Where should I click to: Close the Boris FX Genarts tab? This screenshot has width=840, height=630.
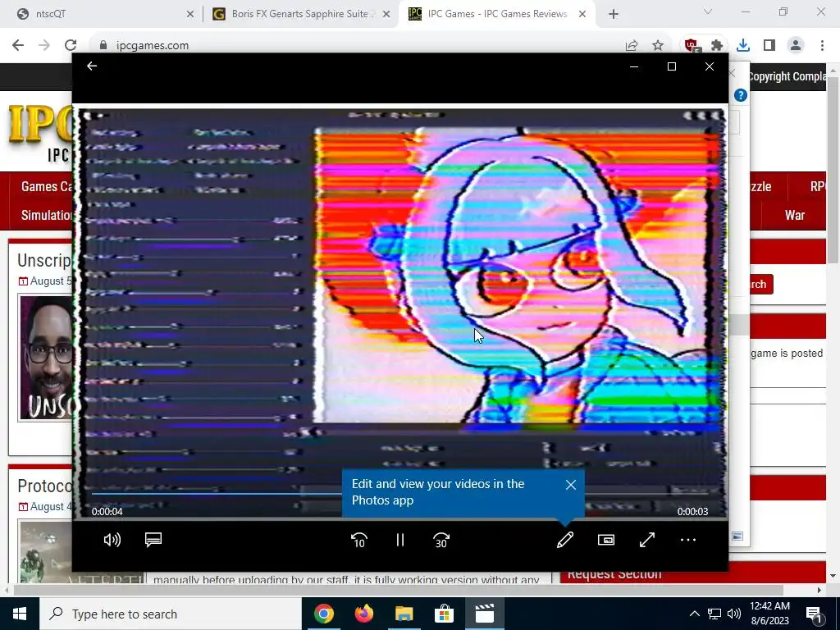(386, 15)
